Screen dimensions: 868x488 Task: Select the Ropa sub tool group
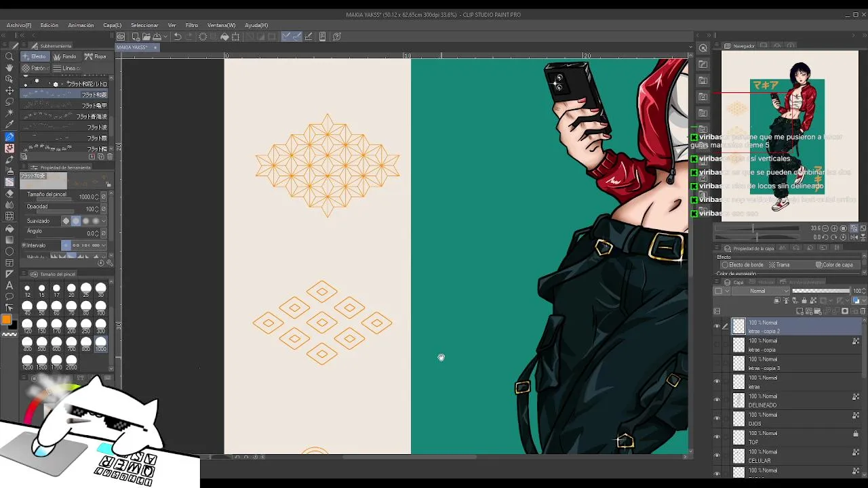click(96, 56)
